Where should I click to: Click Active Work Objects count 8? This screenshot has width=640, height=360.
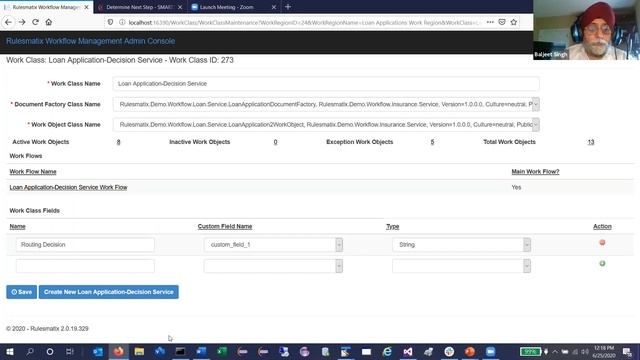118,142
